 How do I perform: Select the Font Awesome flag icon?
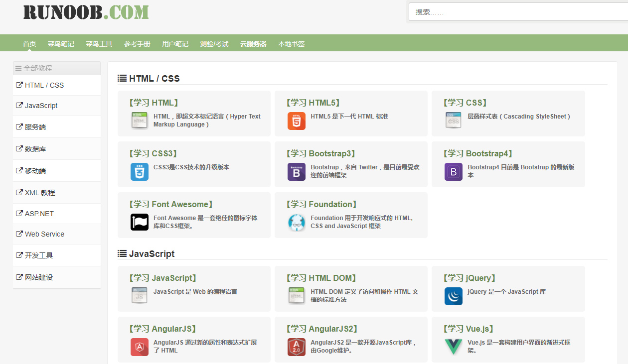[x=139, y=222]
